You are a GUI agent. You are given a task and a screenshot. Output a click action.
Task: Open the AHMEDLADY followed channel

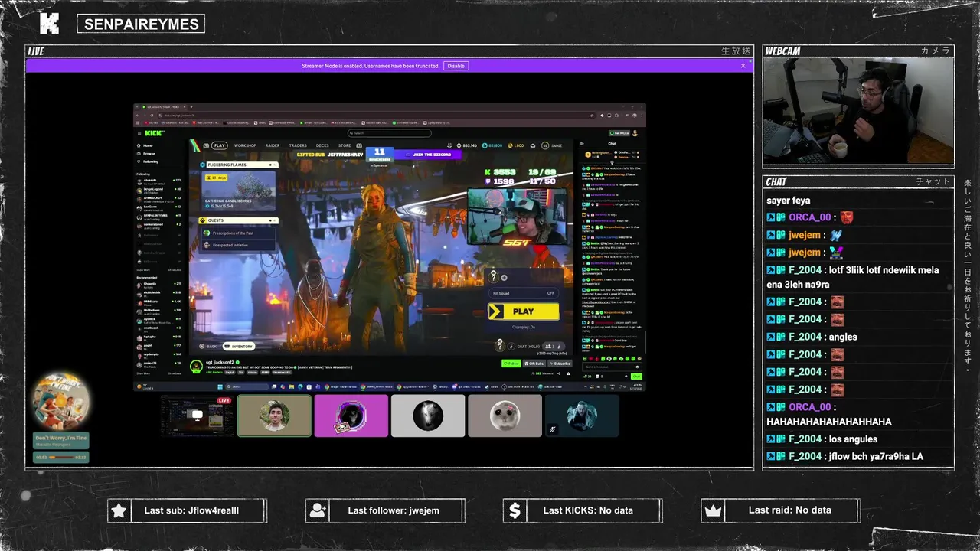(158, 199)
